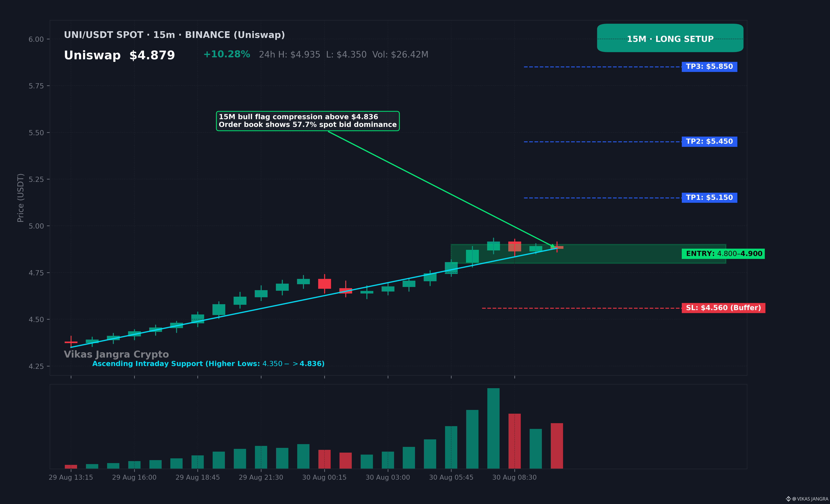Viewport: 830px width, 504px height.
Task: Click the 29 Aug 13:15 time label
Action: tap(71, 477)
